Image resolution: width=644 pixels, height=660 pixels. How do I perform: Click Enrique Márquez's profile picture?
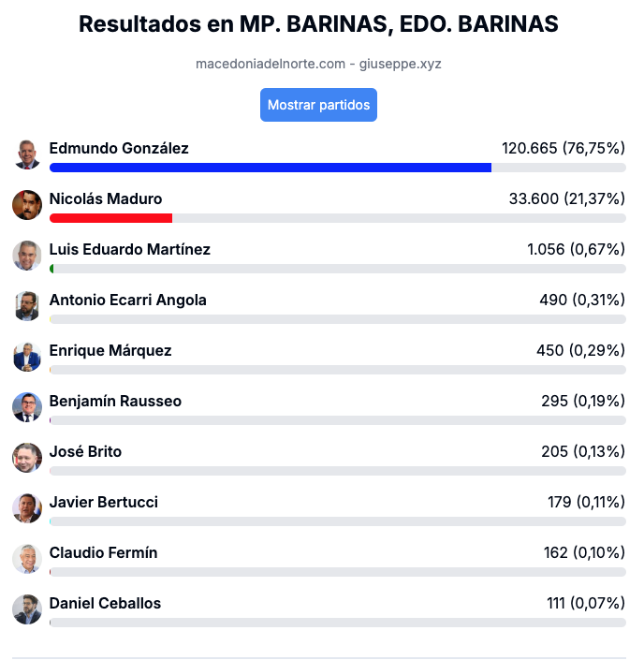pyautogui.click(x=27, y=357)
